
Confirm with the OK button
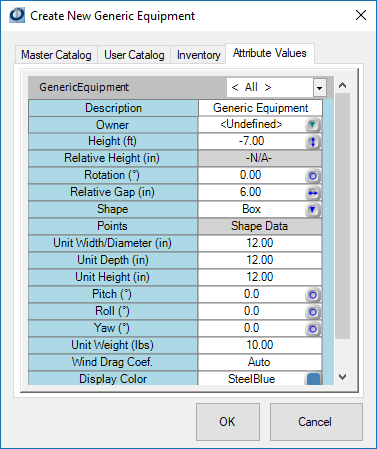(x=228, y=422)
